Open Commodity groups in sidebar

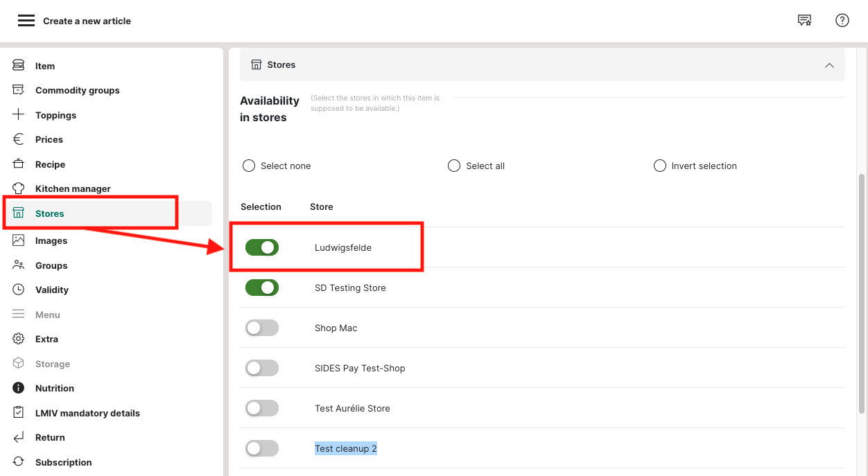click(x=77, y=90)
